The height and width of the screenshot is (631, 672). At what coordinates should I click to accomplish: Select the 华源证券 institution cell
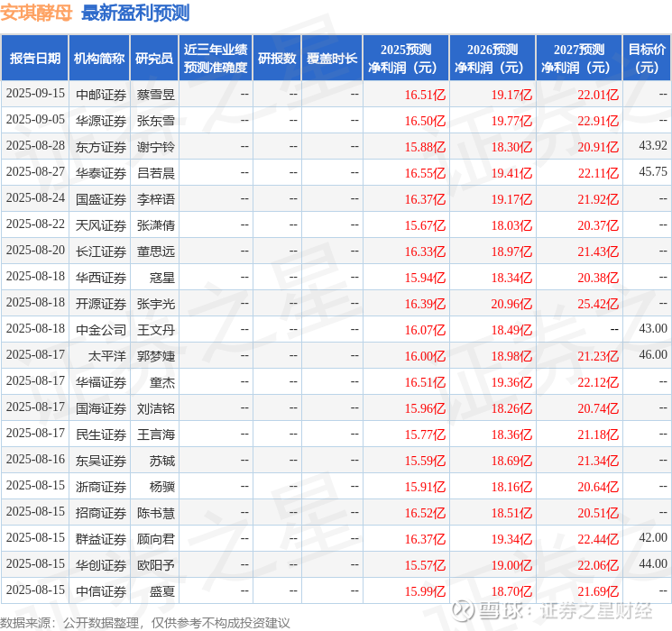pyautogui.click(x=101, y=121)
